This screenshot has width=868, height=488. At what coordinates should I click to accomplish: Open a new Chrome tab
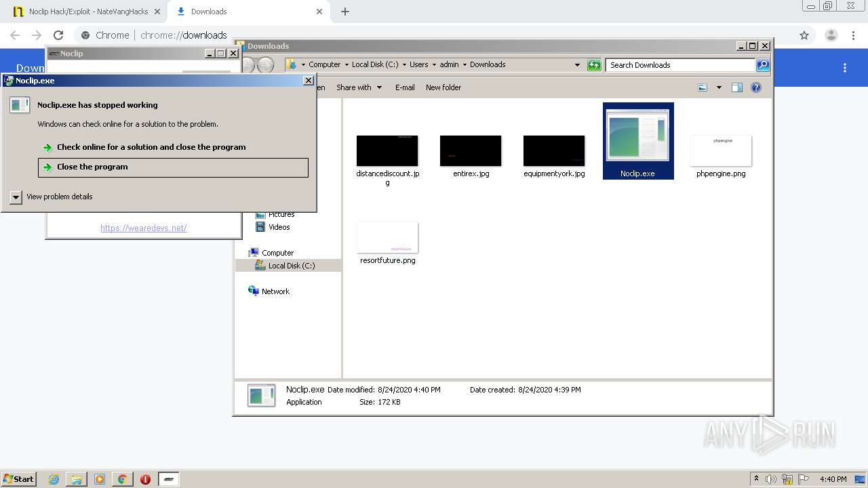[x=345, y=12]
